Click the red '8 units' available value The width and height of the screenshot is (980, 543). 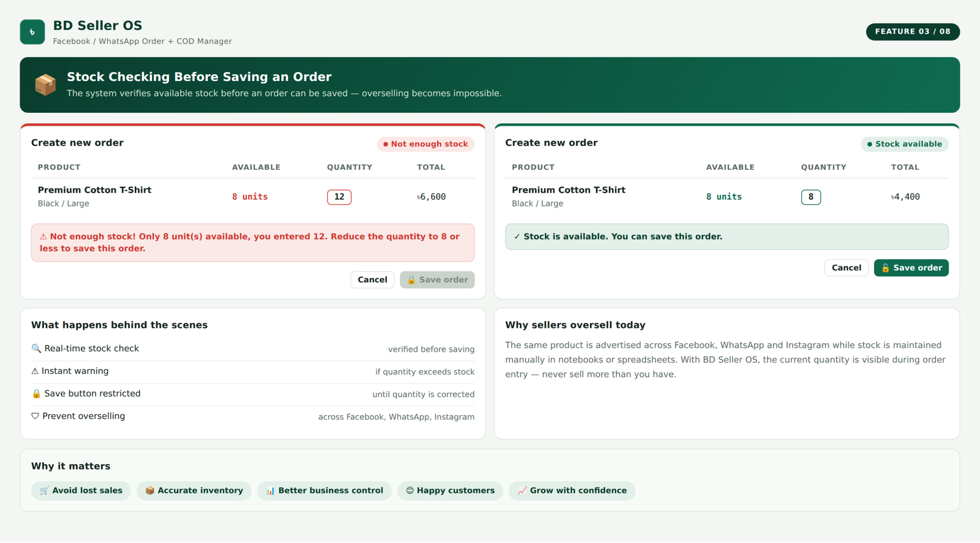250,197
